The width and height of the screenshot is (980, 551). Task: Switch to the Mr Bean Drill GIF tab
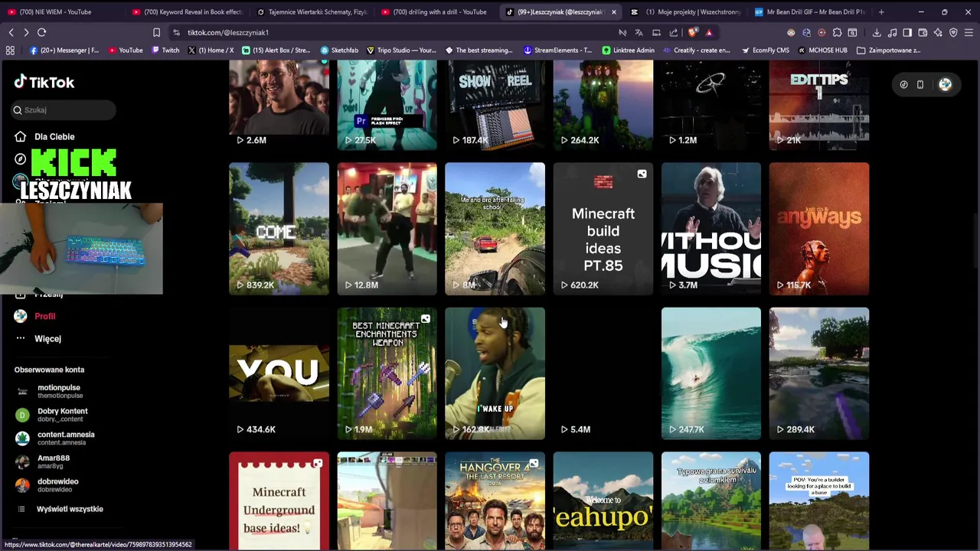tap(810, 11)
